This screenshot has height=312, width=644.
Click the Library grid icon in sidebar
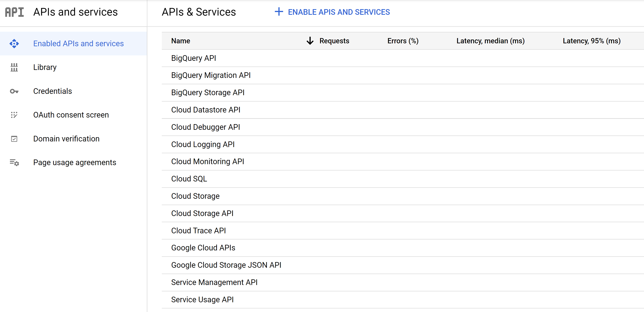[x=14, y=67]
